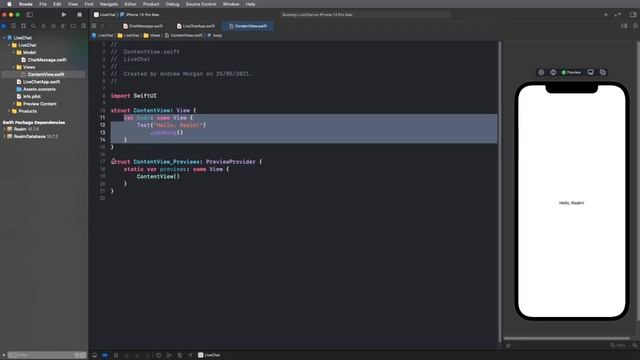
Task: Select the LiveChat scheme in toolbar
Action: pos(104,14)
